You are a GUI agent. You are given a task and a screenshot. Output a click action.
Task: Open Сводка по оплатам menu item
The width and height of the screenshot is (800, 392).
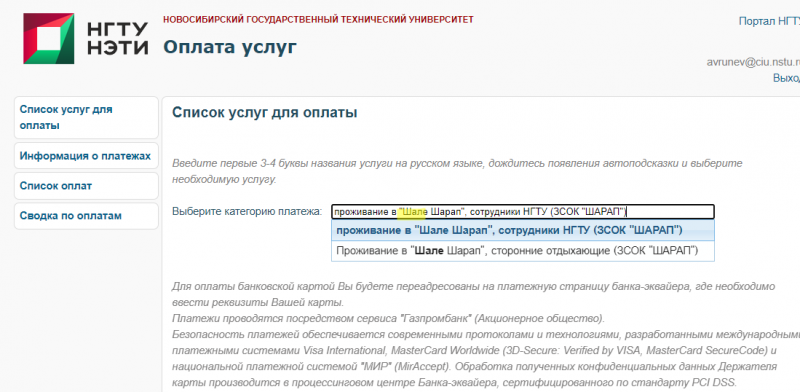click(86, 216)
